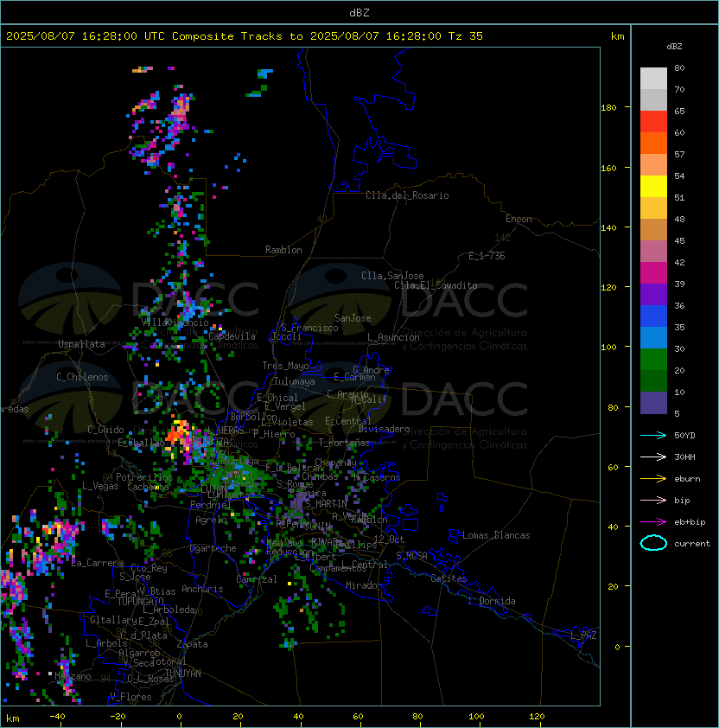Click the pink bip arrow in legend
719x728 pixels.
[653, 500]
